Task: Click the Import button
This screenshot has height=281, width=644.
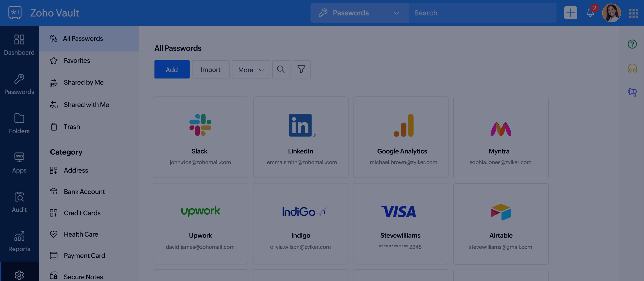Action: point(211,69)
